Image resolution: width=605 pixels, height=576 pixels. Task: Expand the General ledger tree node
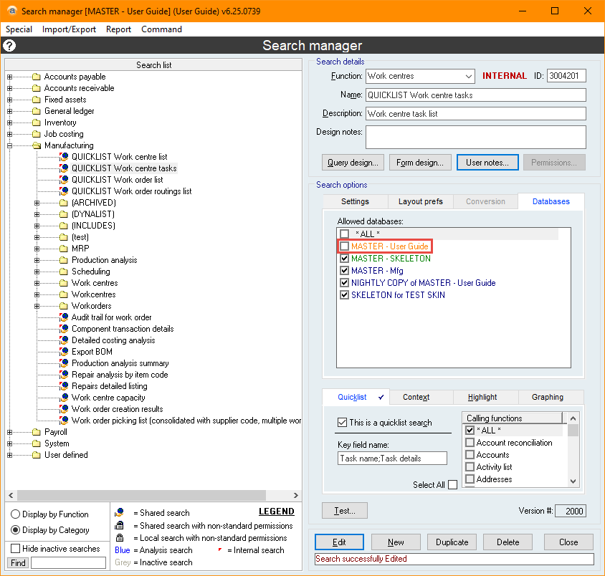tap(10, 111)
